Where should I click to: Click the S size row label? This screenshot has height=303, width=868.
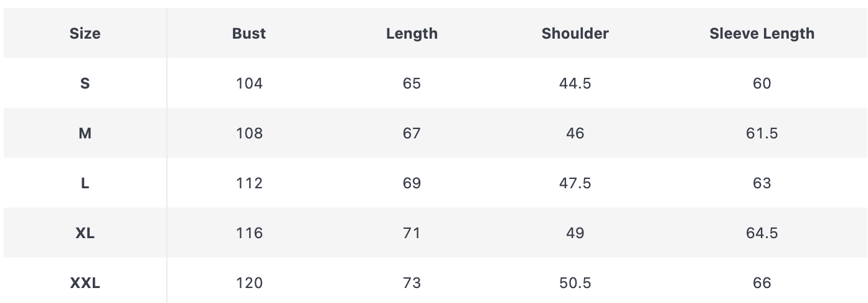85,84
